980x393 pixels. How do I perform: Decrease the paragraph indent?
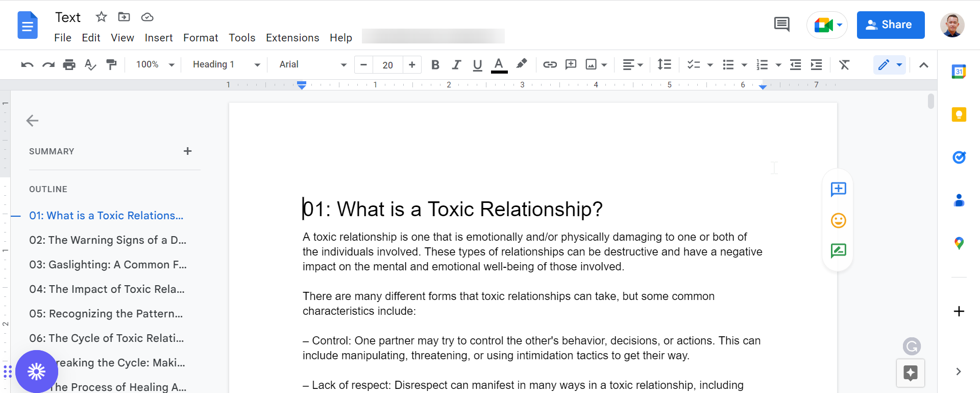click(x=795, y=64)
